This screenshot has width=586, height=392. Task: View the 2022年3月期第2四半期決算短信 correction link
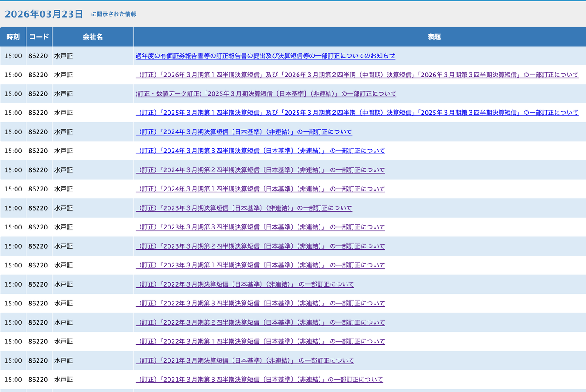[260, 323]
